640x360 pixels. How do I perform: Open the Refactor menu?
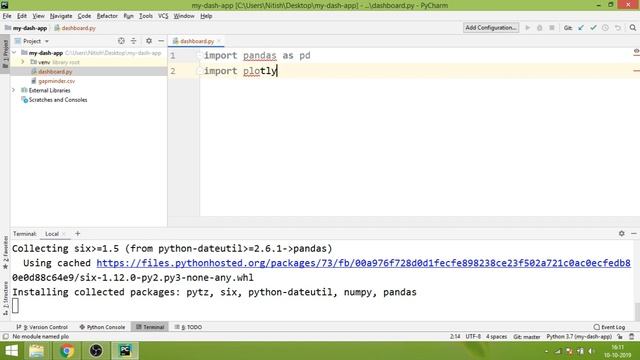coord(107,16)
